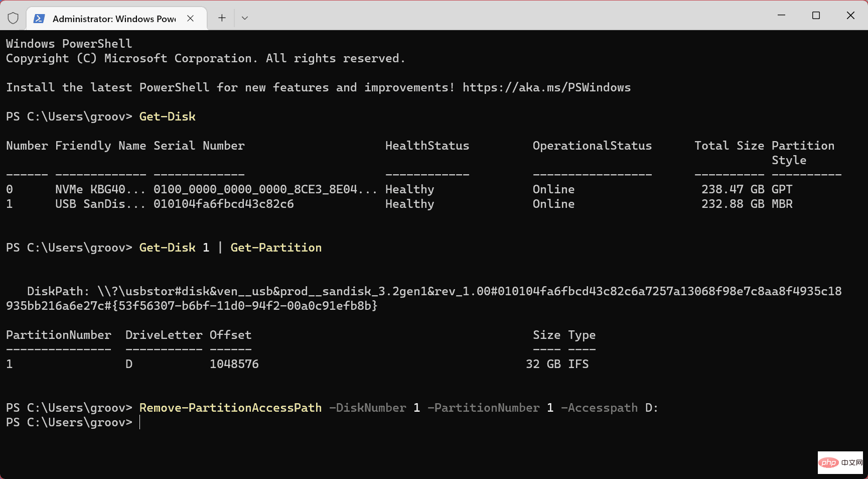Click serial '010104fa6fbcd43c82c6'

pos(224,204)
